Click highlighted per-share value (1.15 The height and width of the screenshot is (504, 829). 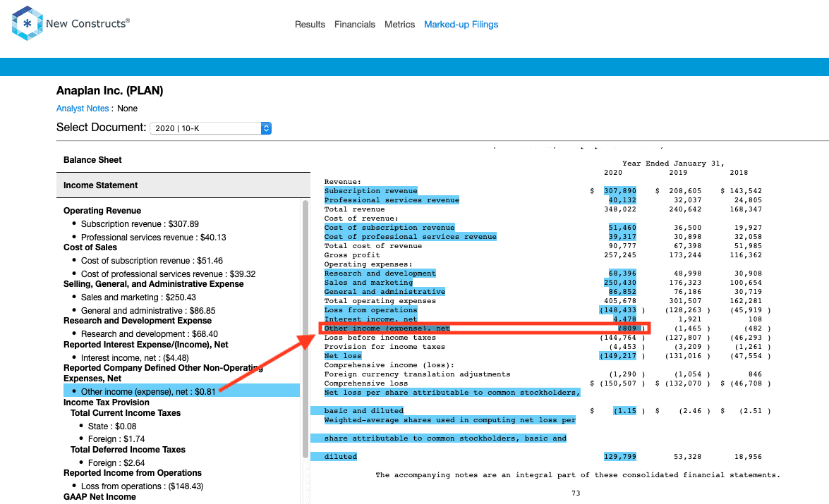click(x=624, y=411)
